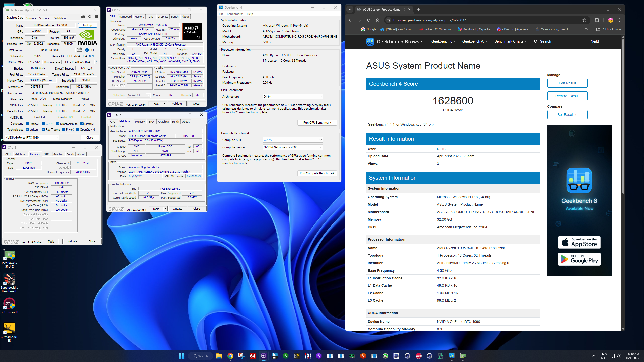Click the taskbar volume icon
This screenshot has width=644, height=362.
pos(619,356)
